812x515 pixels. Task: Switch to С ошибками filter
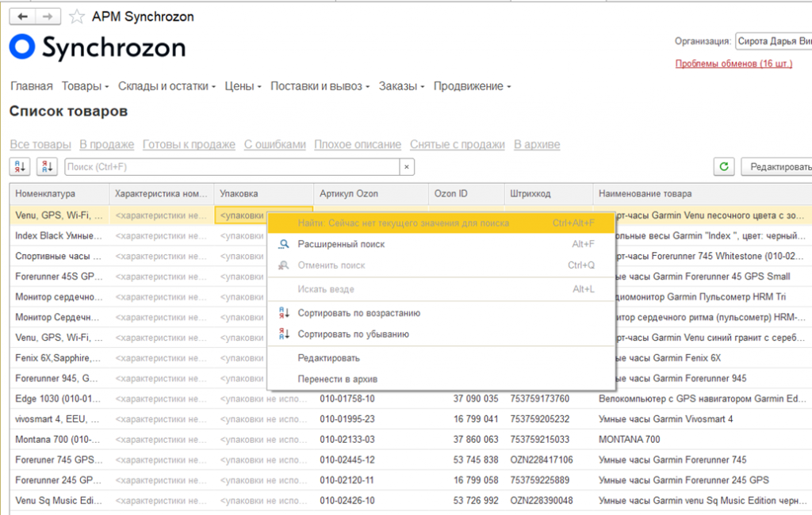(275, 144)
